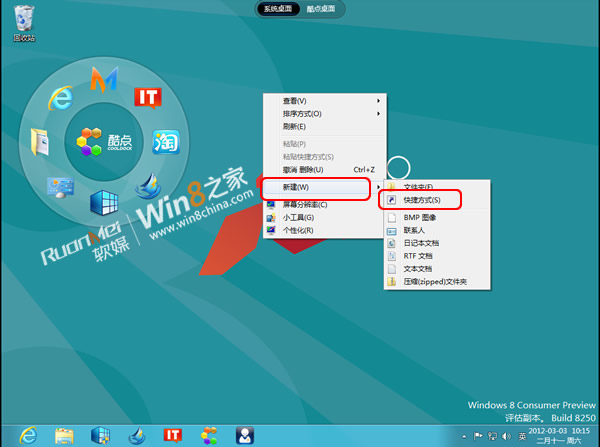
Task: Open the network tray icon
Action: (x=492, y=436)
